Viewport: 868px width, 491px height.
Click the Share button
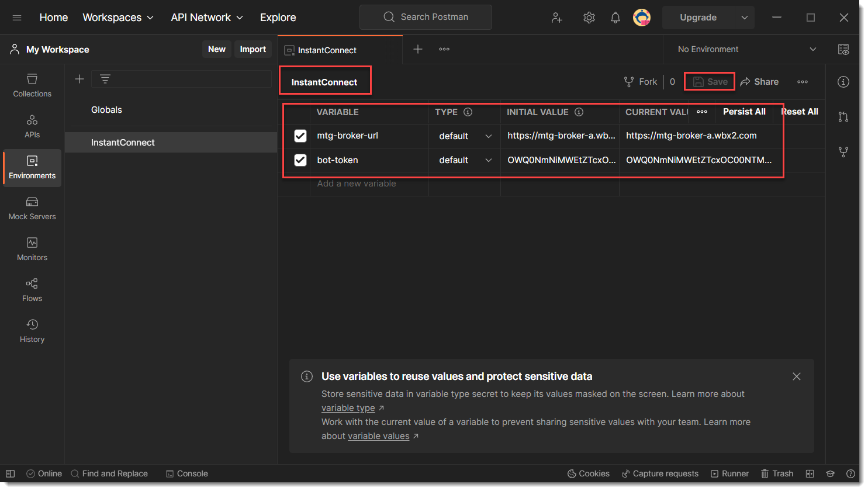pyautogui.click(x=759, y=82)
